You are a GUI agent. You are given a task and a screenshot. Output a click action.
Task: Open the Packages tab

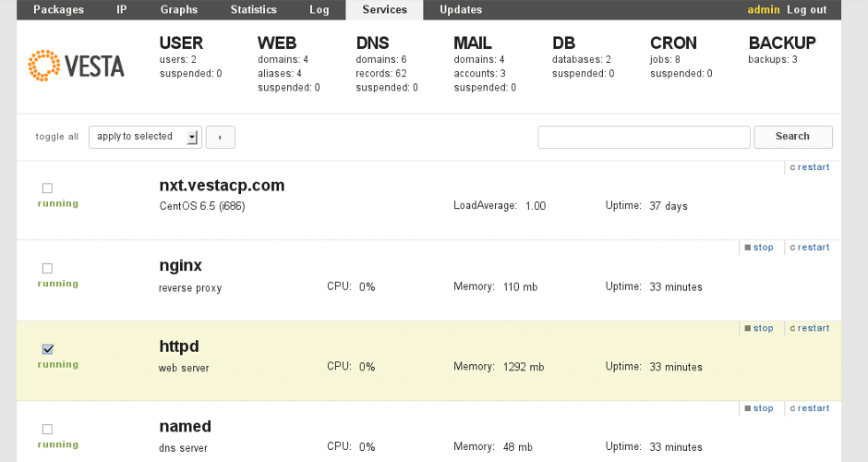tap(59, 10)
